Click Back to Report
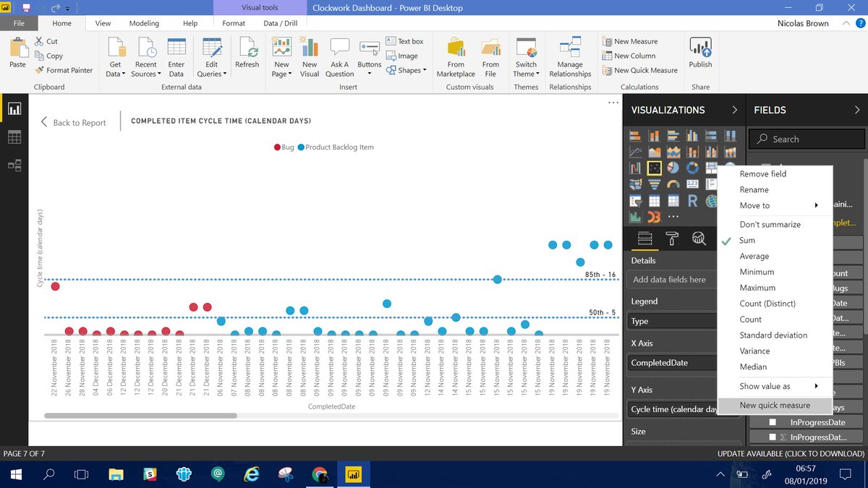The height and width of the screenshot is (488, 868). (73, 122)
